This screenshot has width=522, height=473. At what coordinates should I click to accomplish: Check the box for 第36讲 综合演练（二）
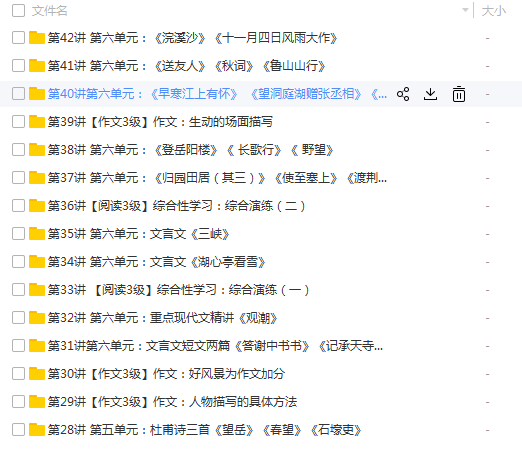[18, 206]
